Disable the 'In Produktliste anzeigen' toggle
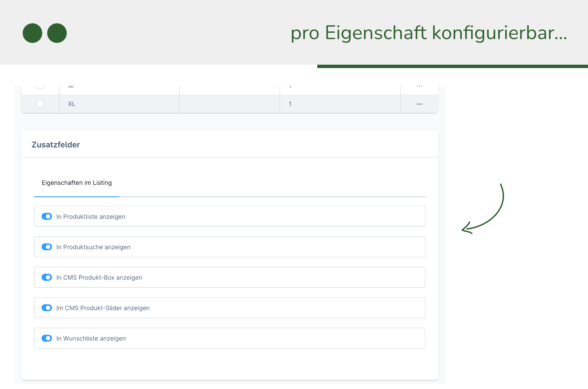 point(47,216)
